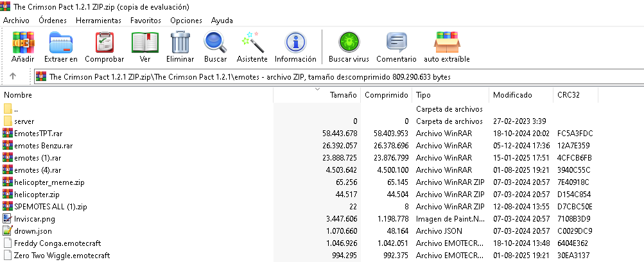
Task: Click the Buscar virus bug icon
Action: 349,42
